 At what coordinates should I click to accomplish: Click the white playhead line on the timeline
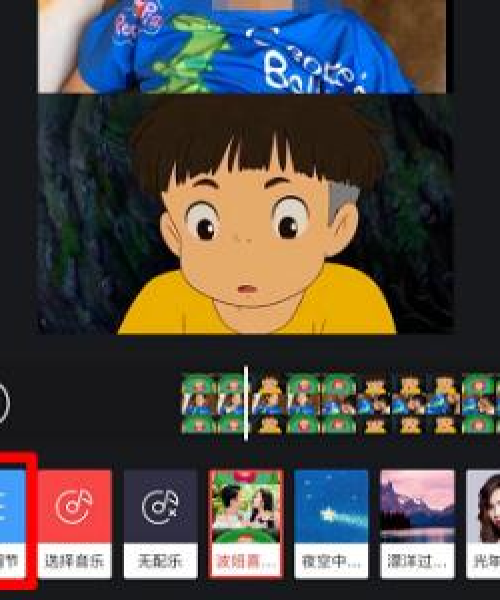point(246,404)
